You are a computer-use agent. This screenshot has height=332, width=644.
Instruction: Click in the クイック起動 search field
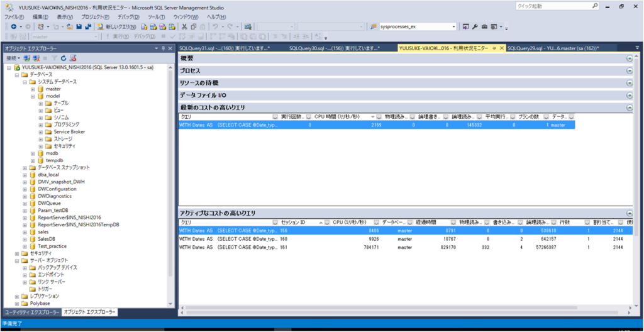(x=553, y=6)
